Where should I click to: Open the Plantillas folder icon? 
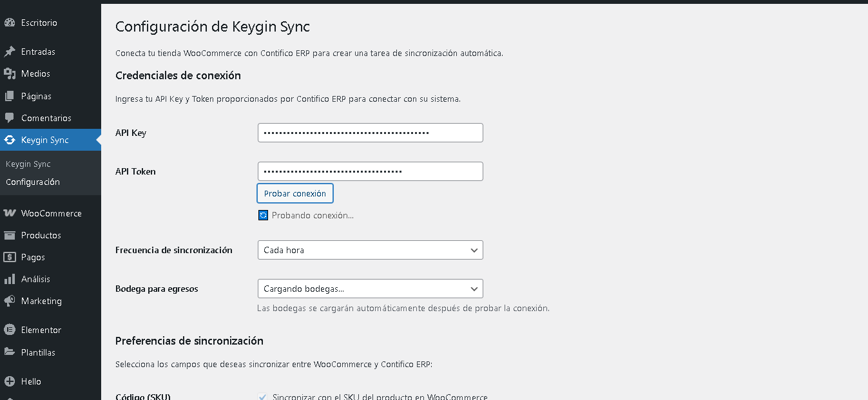(11, 352)
